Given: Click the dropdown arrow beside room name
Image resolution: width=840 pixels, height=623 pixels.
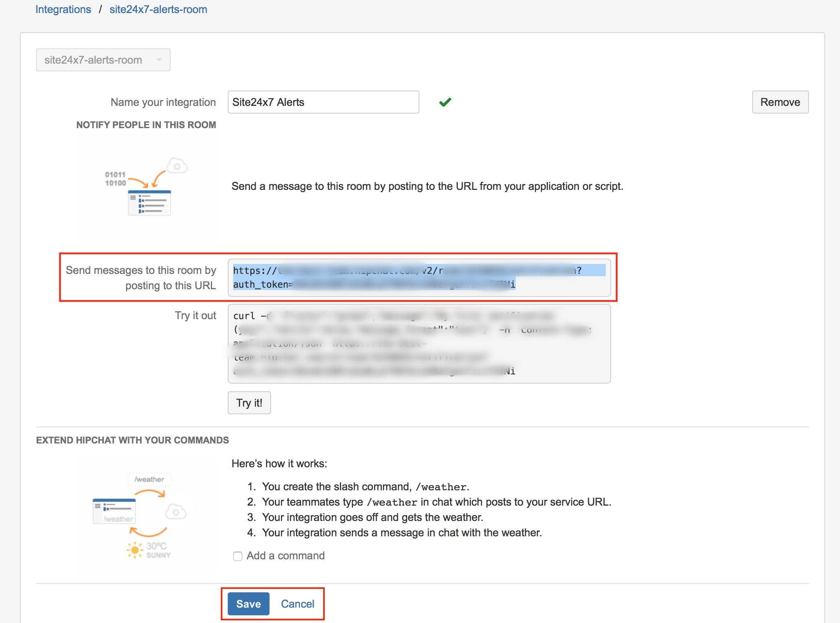Looking at the screenshot, I should [x=159, y=60].
